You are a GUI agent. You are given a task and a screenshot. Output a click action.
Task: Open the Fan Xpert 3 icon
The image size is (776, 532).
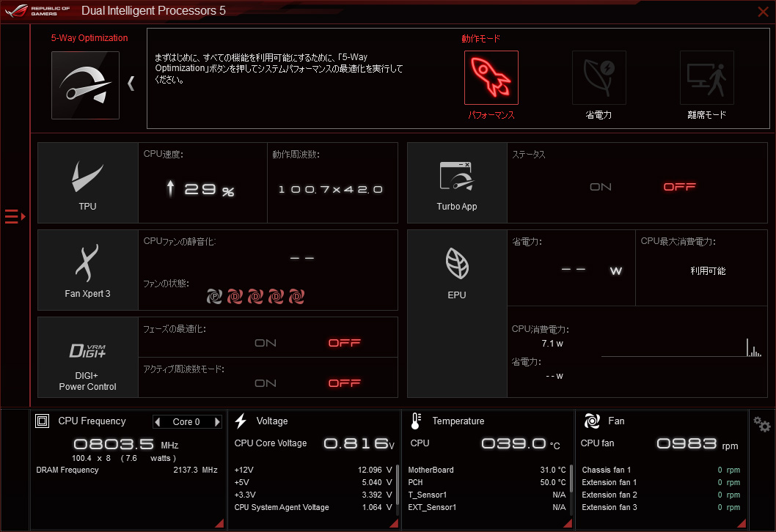tap(87, 262)
